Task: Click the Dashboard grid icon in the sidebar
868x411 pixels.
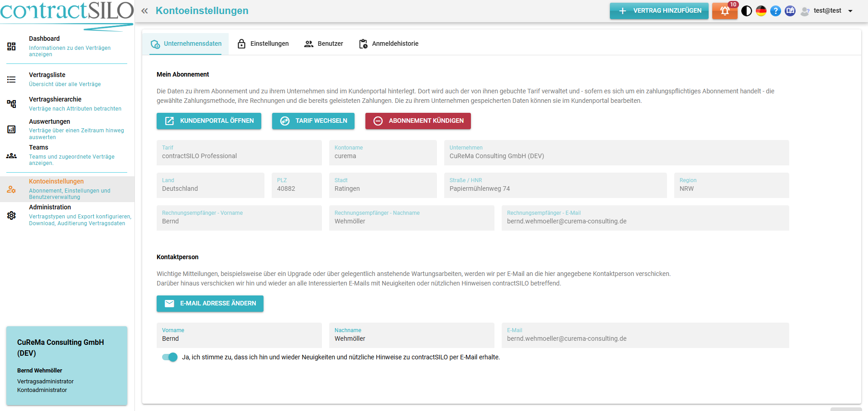Action: pos(11,46)
